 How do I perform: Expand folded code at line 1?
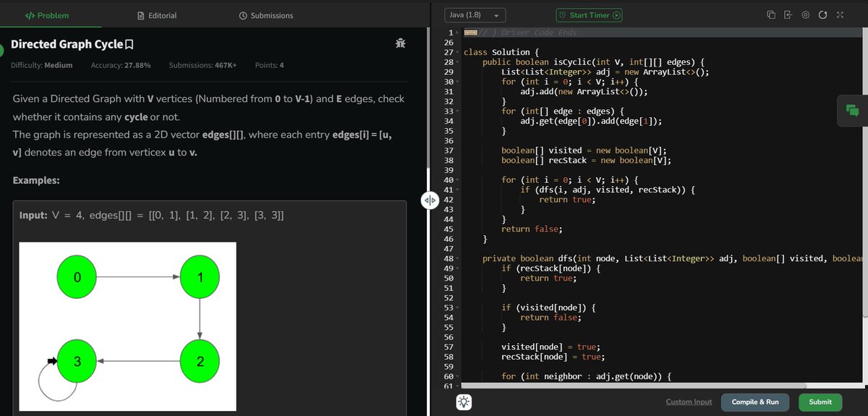coord(457,33)
